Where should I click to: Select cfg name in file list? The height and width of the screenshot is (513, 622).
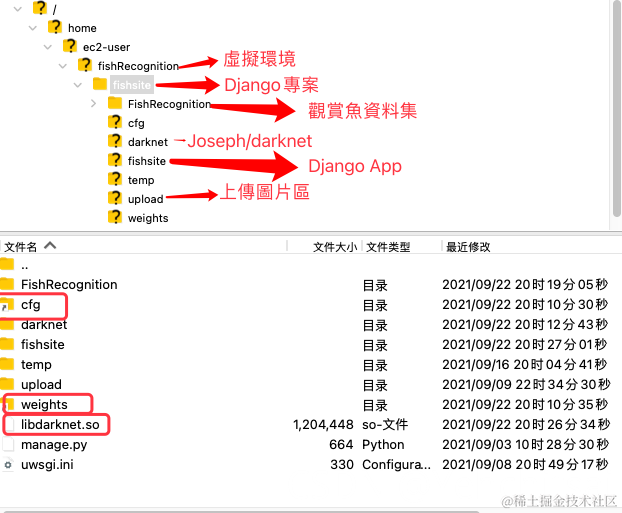pyautogui.click(x=31, y=305)
